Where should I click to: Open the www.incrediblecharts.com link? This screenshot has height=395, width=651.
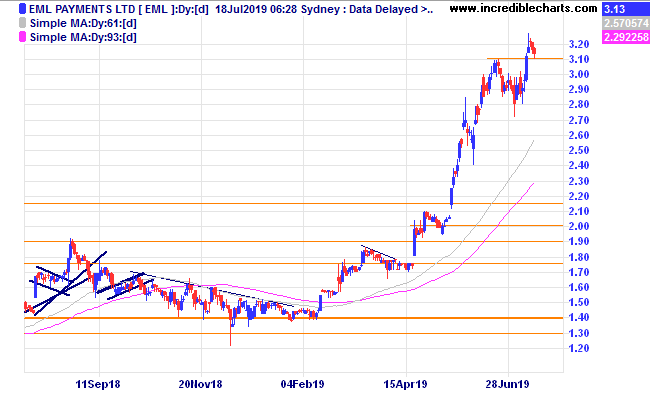click(x=523, y=8)
